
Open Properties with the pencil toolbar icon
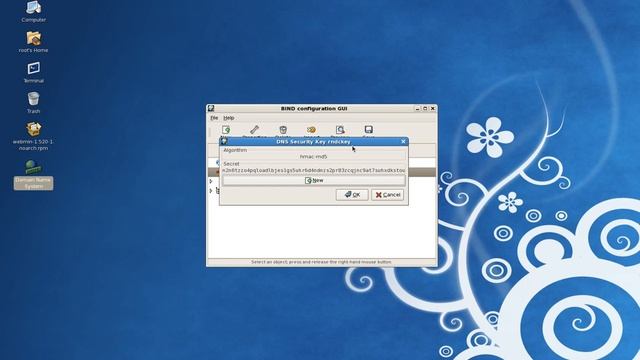pyautogui.click(x=254, y=130)
